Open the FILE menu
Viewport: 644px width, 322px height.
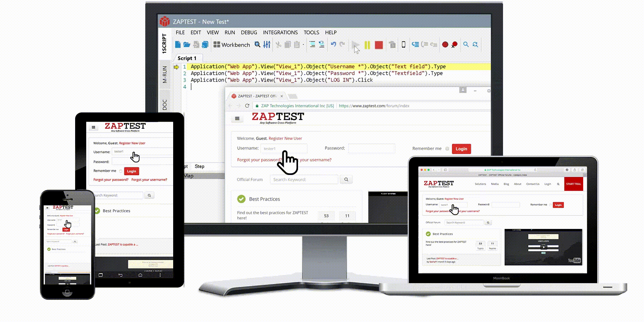pos(180,32)
